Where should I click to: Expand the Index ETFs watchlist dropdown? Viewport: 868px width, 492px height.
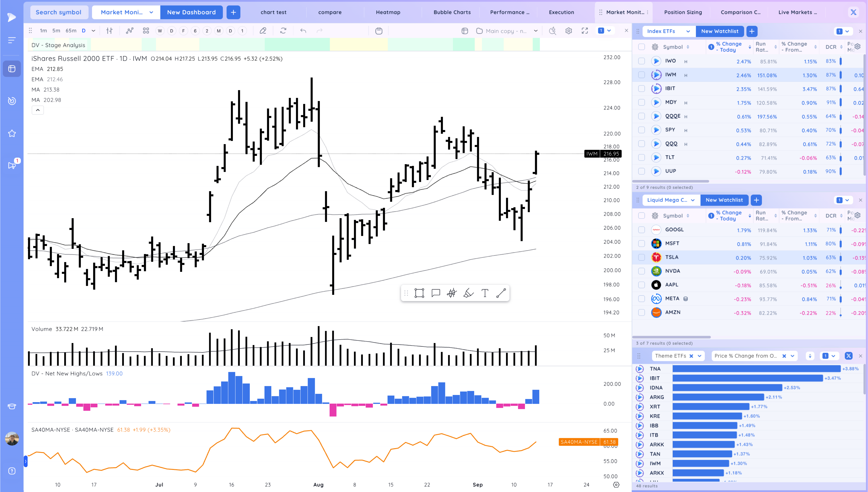click(688, 31)
